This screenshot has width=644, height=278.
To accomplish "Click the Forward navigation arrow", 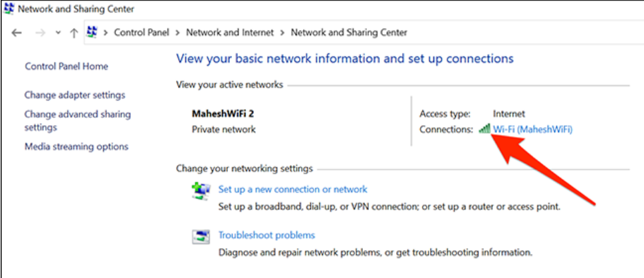I will click(41, 33).
